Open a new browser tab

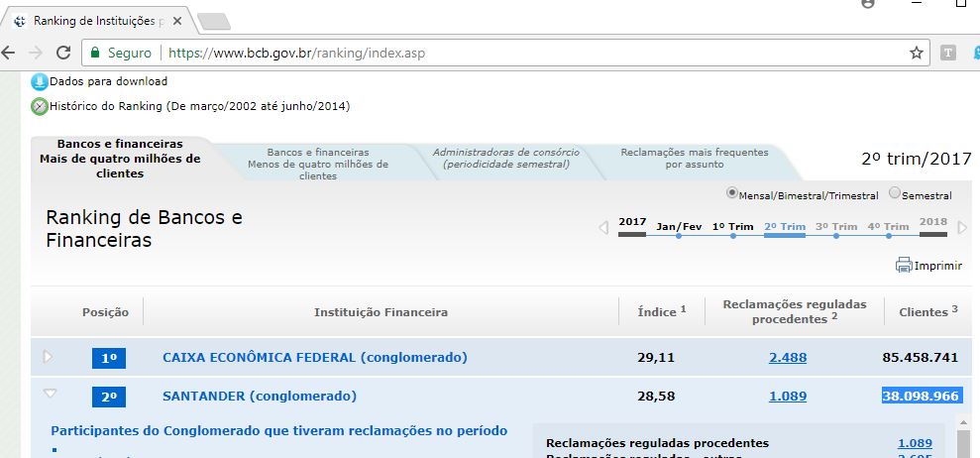coord(214,21)
